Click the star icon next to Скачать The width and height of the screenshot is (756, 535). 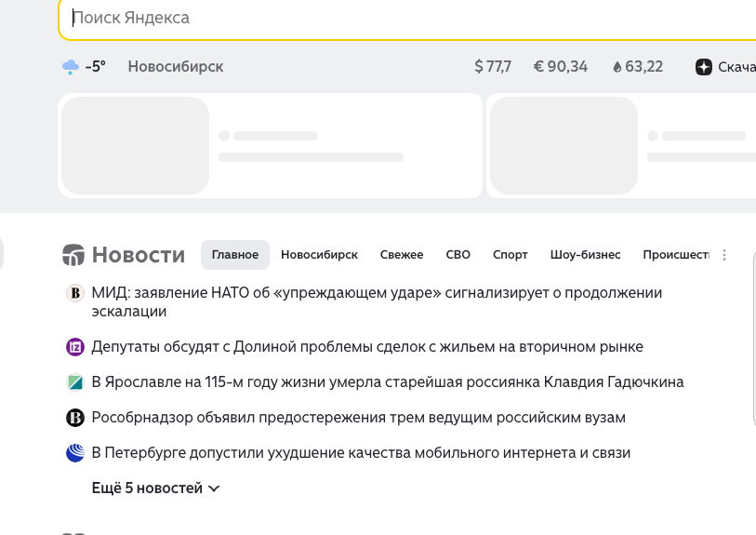[x=704, y=67]
